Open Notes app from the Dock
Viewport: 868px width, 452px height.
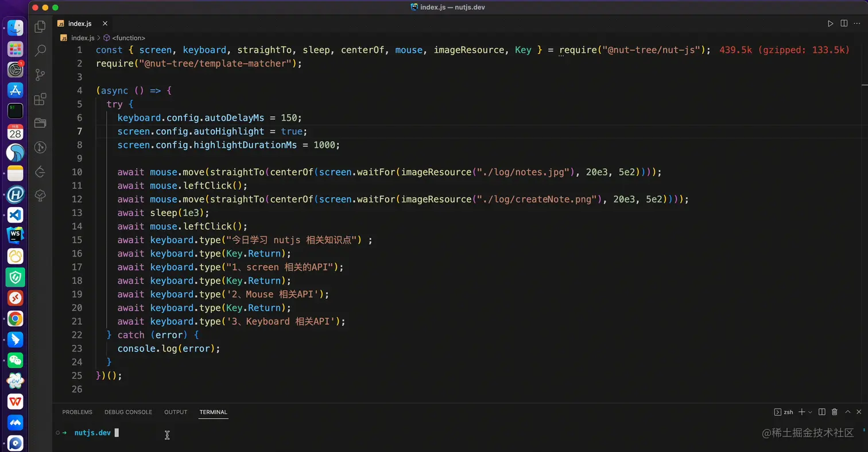[15, 173]
